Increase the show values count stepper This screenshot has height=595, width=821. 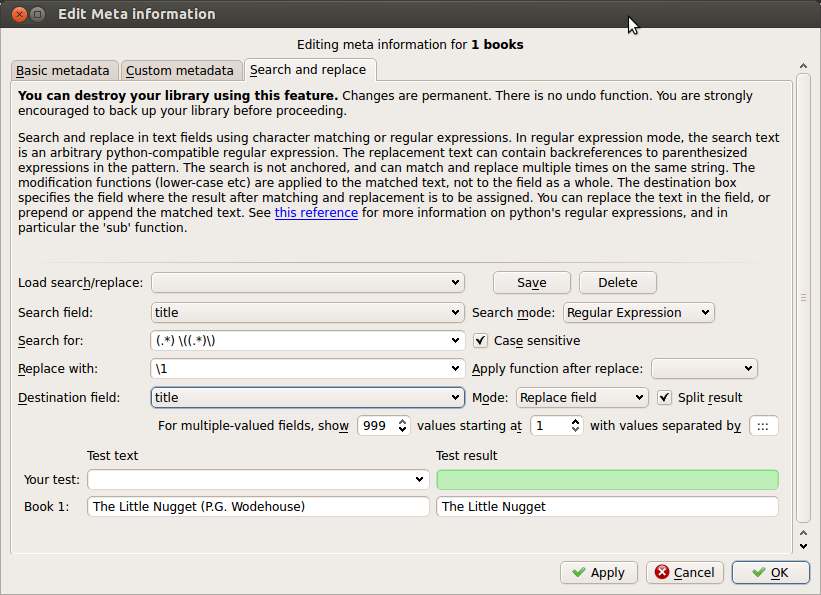point(403,420)
